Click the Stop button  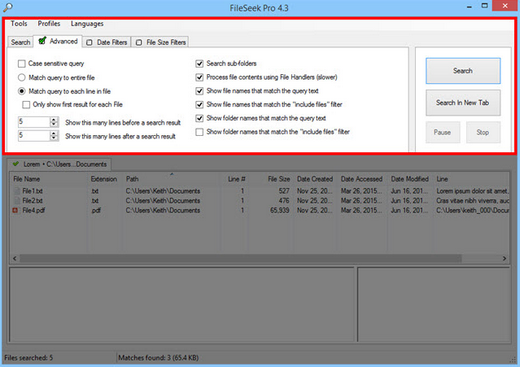[x=483, y=132]
